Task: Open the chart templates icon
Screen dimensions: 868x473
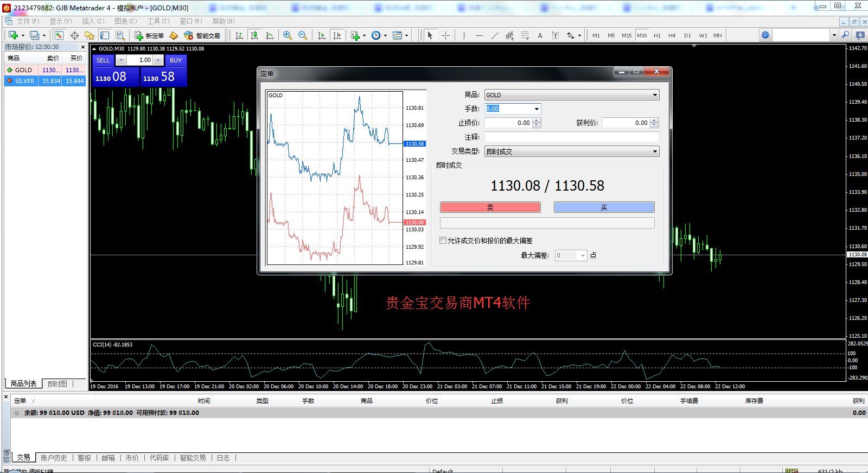Action: 398,35
